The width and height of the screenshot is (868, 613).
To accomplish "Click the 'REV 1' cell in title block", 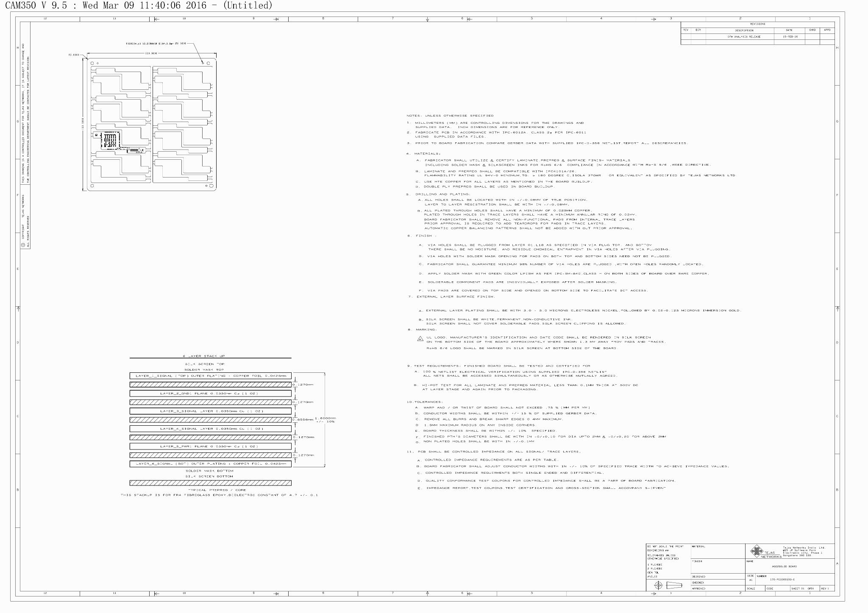I will tap(827, 588).
